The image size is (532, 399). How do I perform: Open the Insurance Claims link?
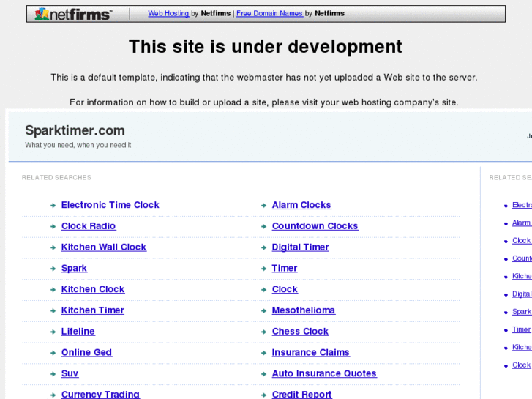(x=311, y=352)
